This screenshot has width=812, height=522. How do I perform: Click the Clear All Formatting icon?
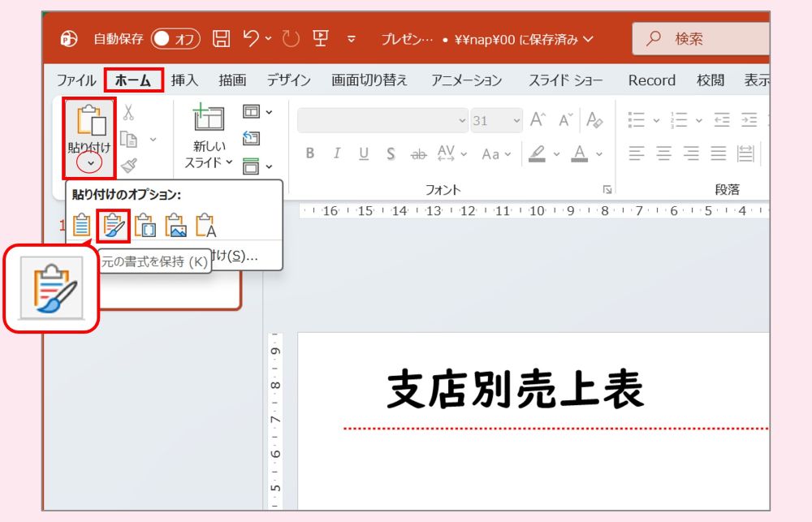click(594, 120)
